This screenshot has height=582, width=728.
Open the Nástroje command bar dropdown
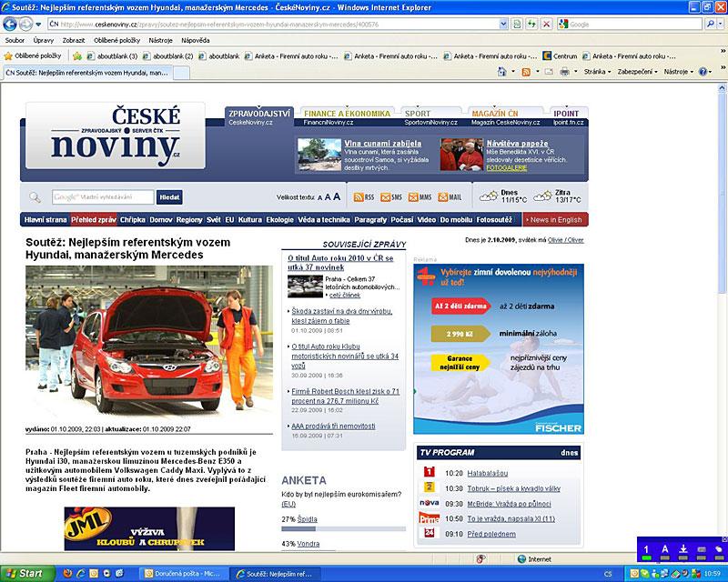tap(678, 72)
